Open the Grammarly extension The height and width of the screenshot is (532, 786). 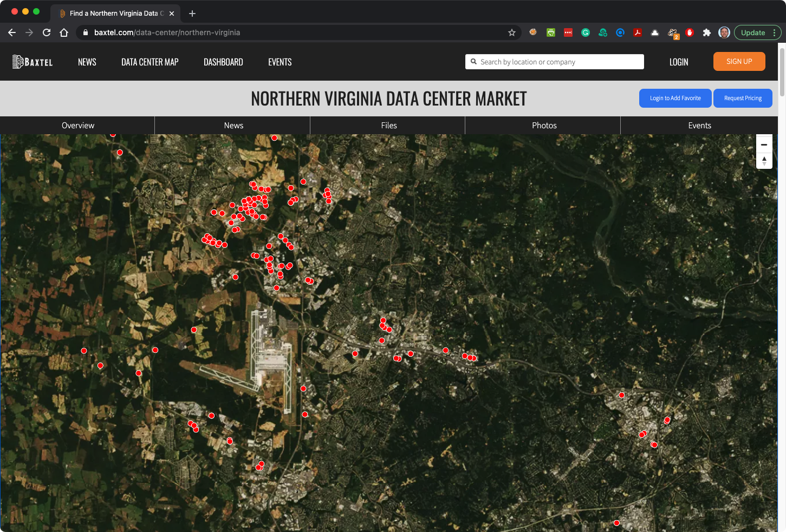pyautogui.click(x=586, y=32)
